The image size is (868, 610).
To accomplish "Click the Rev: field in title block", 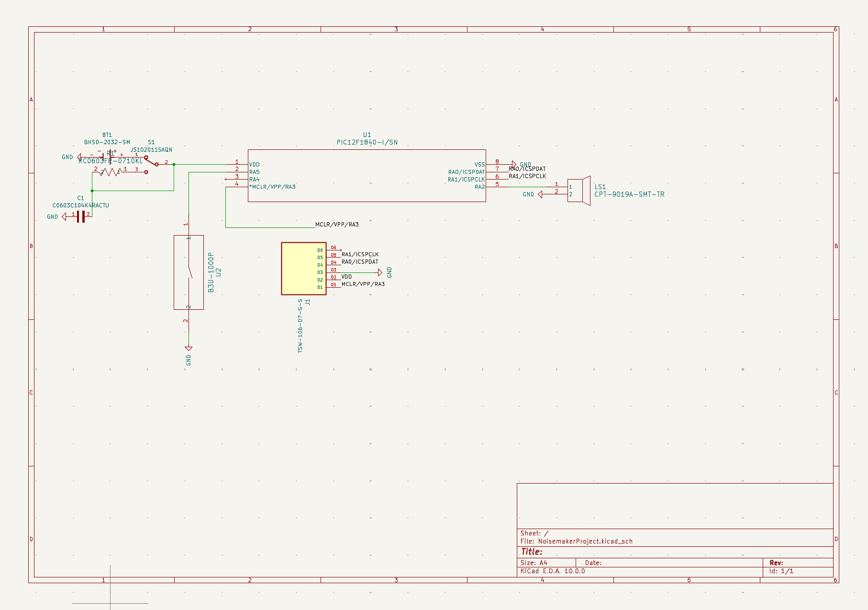I will pos(776,563).
